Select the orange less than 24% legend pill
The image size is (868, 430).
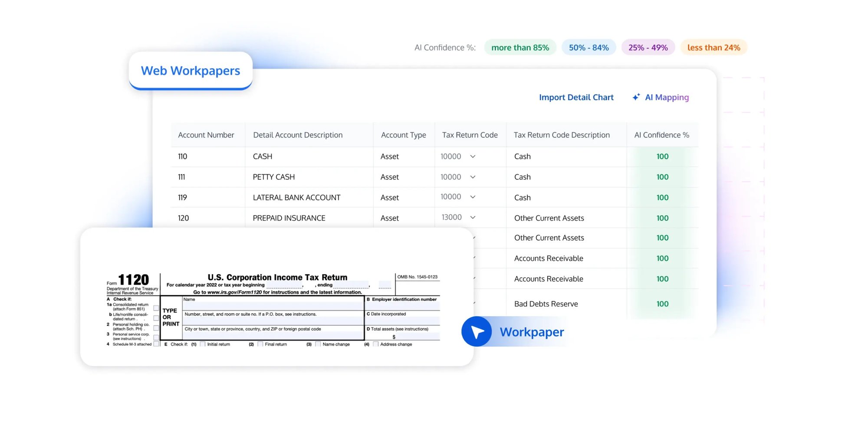click(x=714, y=47)
